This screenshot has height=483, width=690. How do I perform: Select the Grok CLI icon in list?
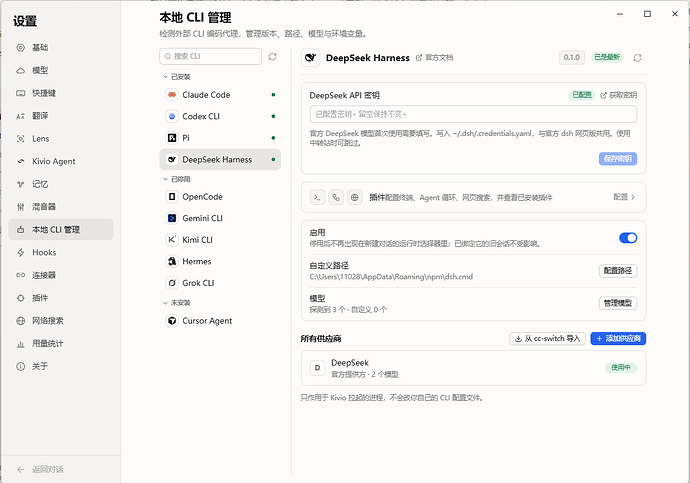click(172, 283)
